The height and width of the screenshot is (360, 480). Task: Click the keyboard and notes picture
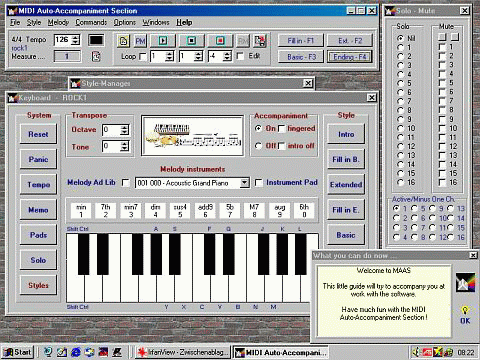click(x=193, y=136)
